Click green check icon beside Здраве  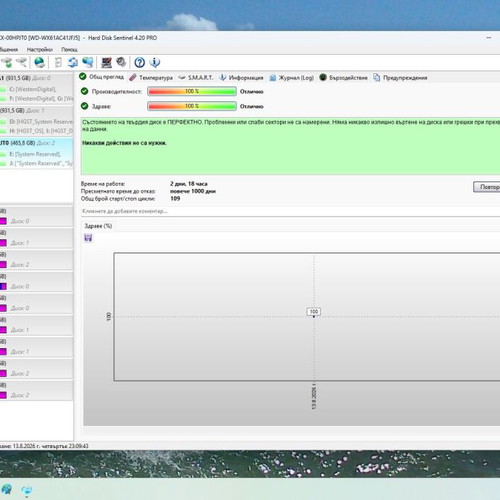[x=85, y=106]
